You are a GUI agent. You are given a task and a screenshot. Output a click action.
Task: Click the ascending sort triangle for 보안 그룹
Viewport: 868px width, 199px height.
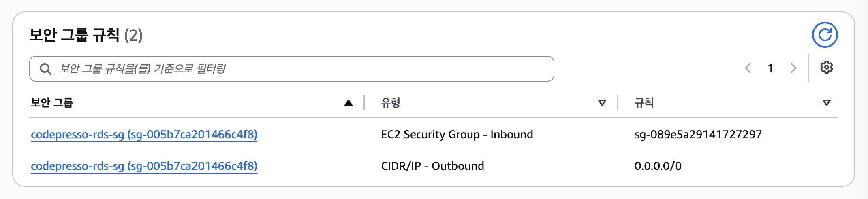tap(348, 103)
